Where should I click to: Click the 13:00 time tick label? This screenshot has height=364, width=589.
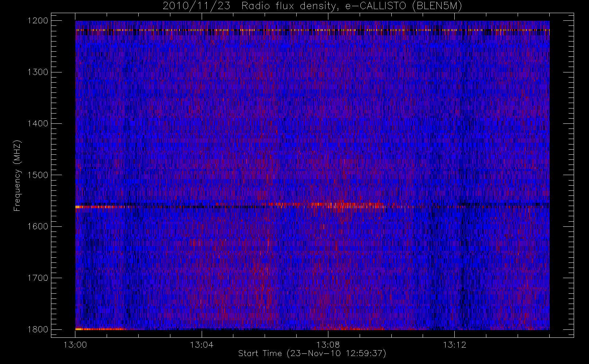pos(75,345)
